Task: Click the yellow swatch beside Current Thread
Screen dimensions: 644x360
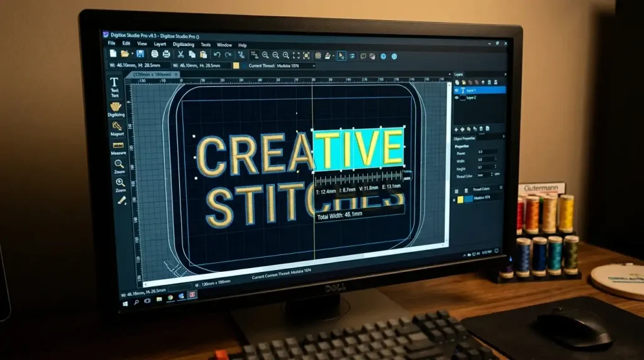Action: click(236, 65)
